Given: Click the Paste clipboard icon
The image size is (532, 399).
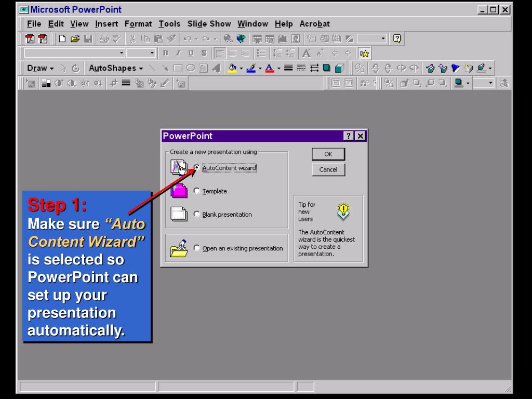Looking at the screenshot, I should [x=158, y=38].
